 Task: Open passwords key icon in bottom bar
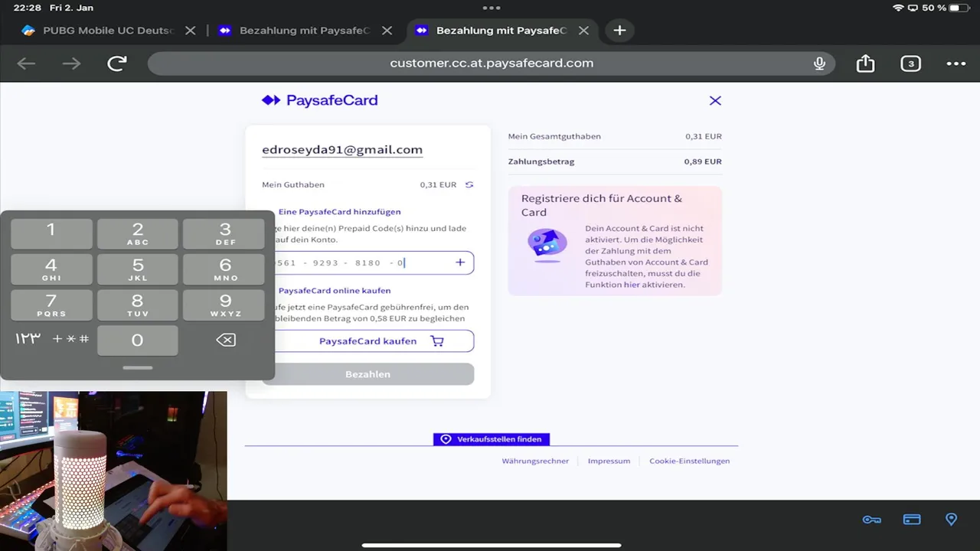coord(871,520)
